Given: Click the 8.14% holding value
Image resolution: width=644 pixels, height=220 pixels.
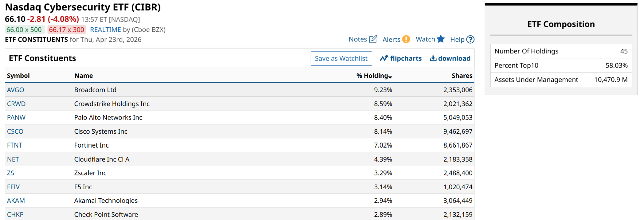Looking at the screenshot, I should [383, 131].
